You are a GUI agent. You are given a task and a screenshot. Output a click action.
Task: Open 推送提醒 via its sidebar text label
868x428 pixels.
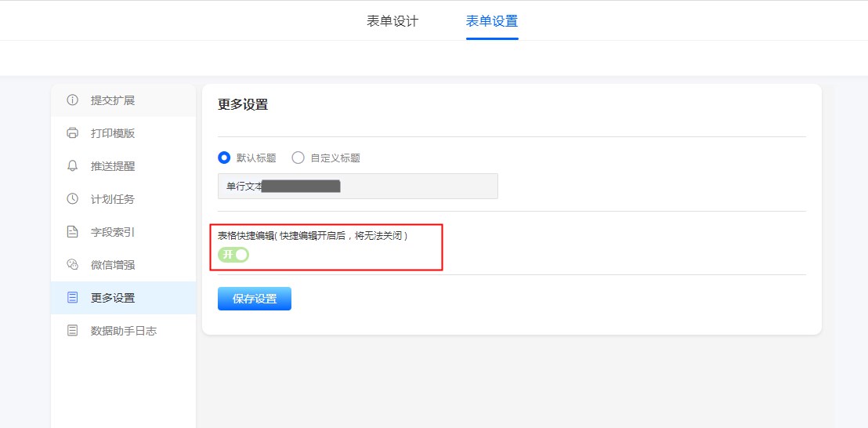click(113, 166)
